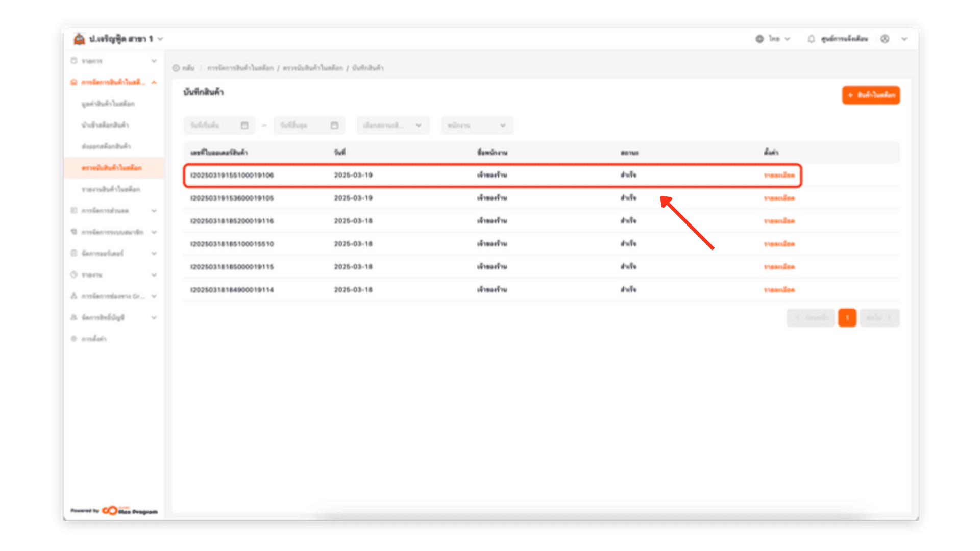980x551 pixels.
Task: Open the employee filter dropdown
Action: pyautogui.click(x=477, y=126)
